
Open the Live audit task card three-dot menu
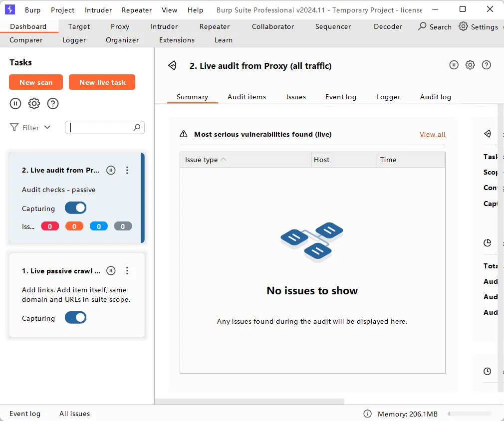click(127, 170)
